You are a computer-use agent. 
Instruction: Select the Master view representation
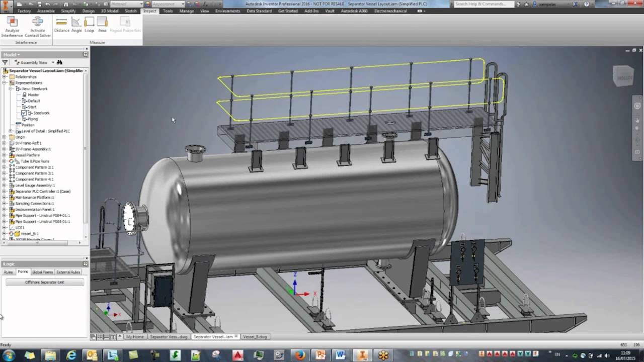coord(33,95)
